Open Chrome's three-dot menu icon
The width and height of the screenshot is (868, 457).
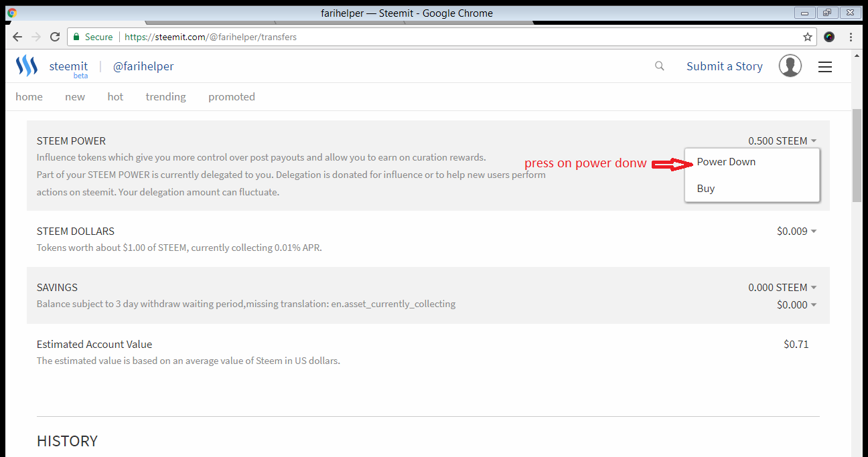pos(851,37)
